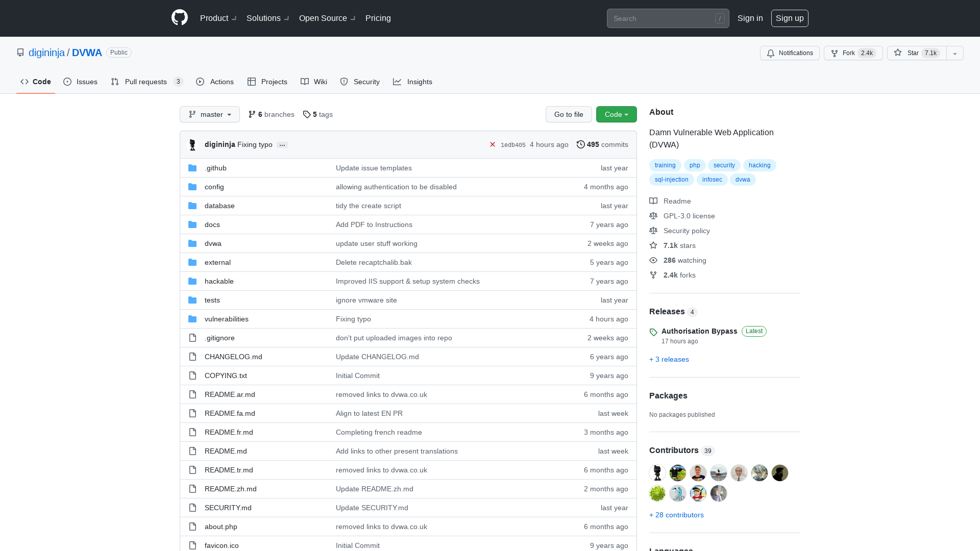Click the infosec topic tag

(x=712, y=180)
